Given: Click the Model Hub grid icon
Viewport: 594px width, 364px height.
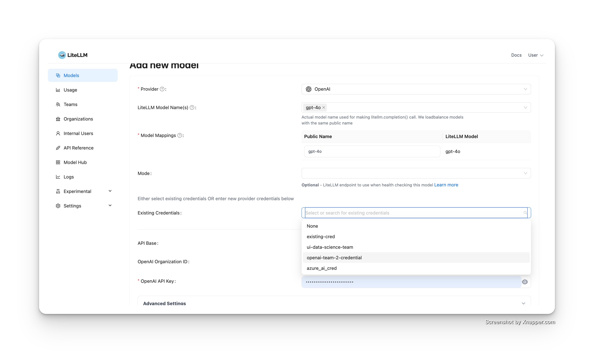Looking at the screenshot, I should (58, 162).
